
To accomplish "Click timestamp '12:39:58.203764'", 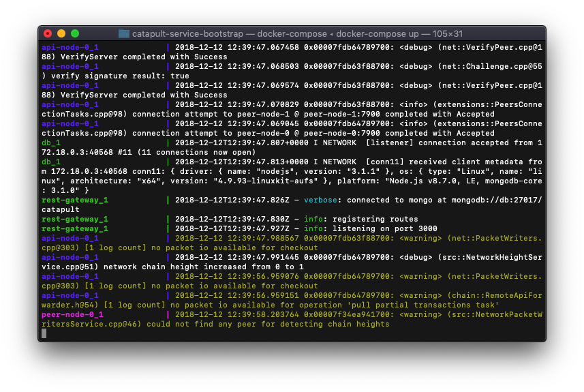I will [x=263, y=314].
